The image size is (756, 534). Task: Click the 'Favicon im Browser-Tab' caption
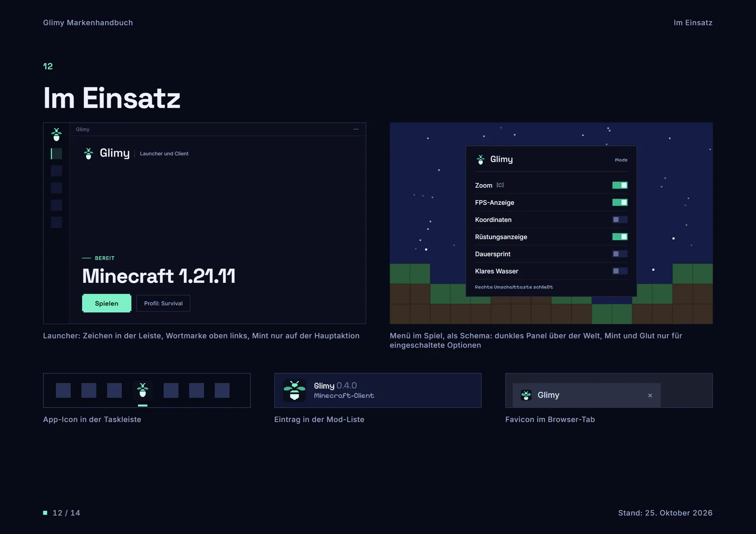(x=550, y=419)
